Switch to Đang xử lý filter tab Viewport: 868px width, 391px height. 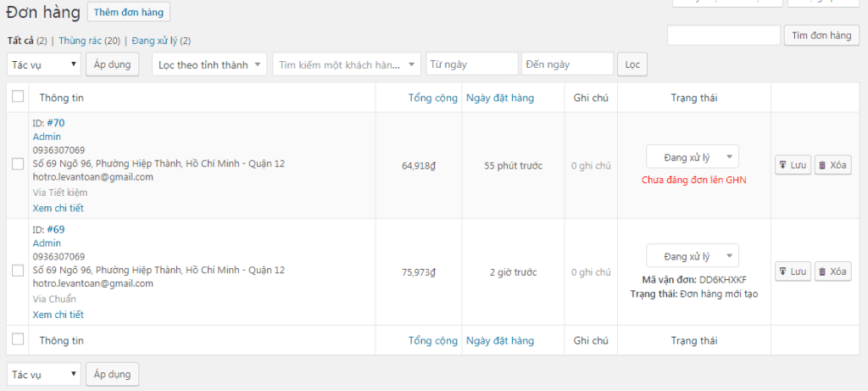tap(154, 41)
